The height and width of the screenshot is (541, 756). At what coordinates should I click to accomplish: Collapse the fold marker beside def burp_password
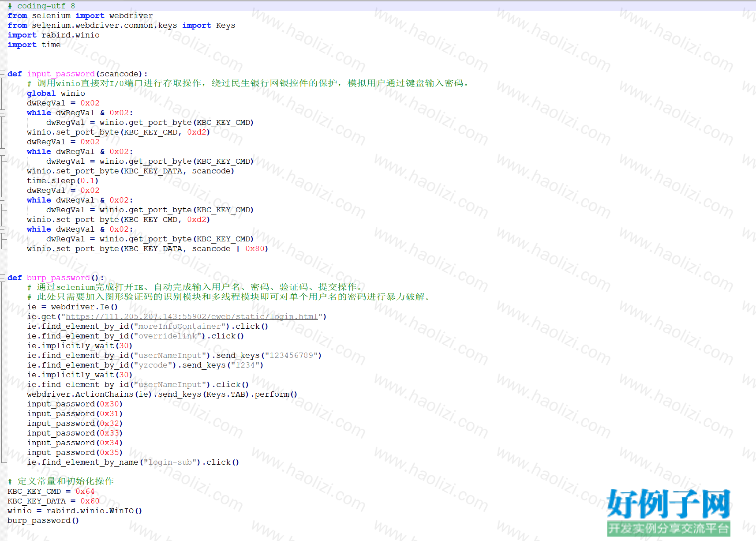[x=2, y=278]
